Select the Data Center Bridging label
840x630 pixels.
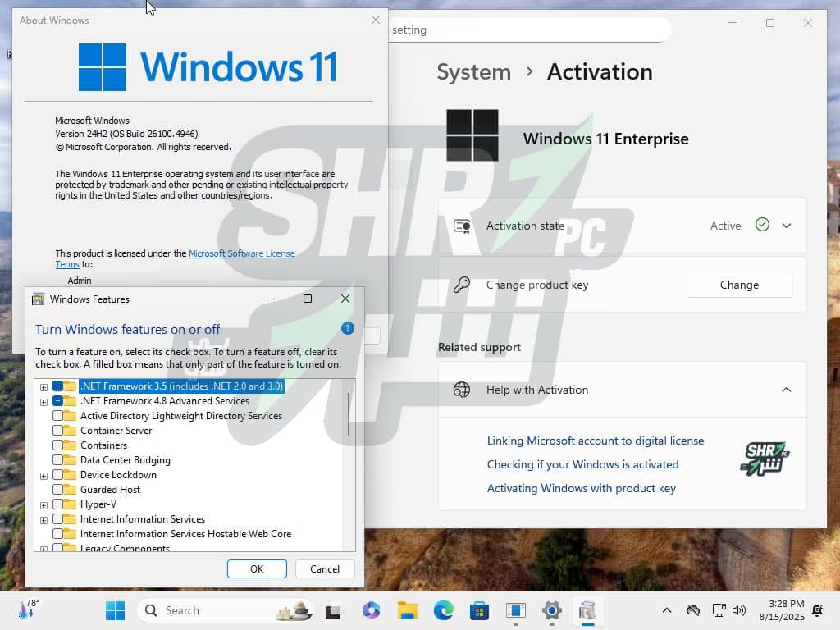click(x=126, y=459)
